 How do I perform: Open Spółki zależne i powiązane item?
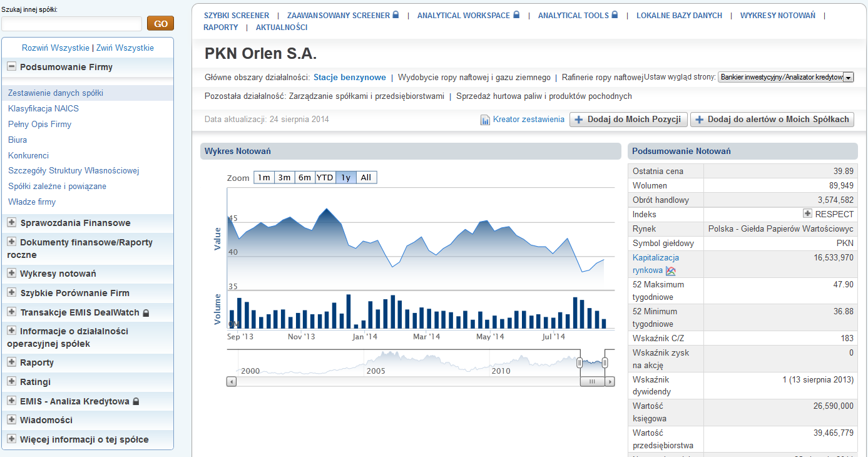pos(58,186)
